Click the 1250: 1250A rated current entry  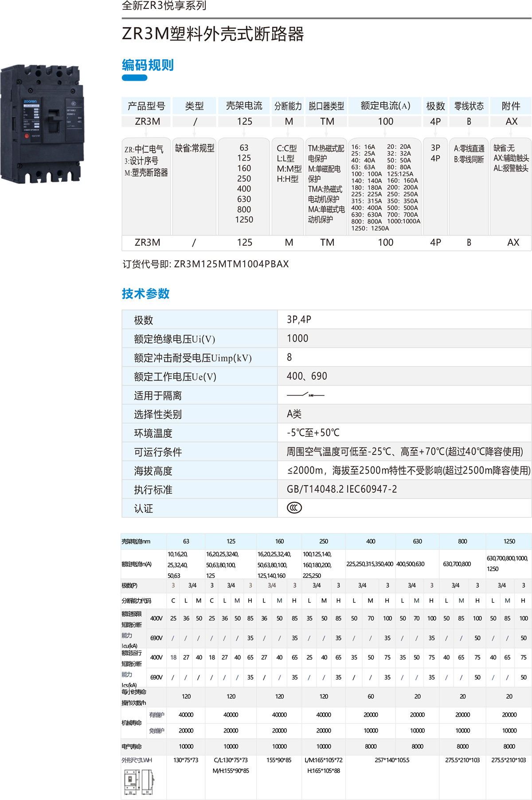coord(370,228)
